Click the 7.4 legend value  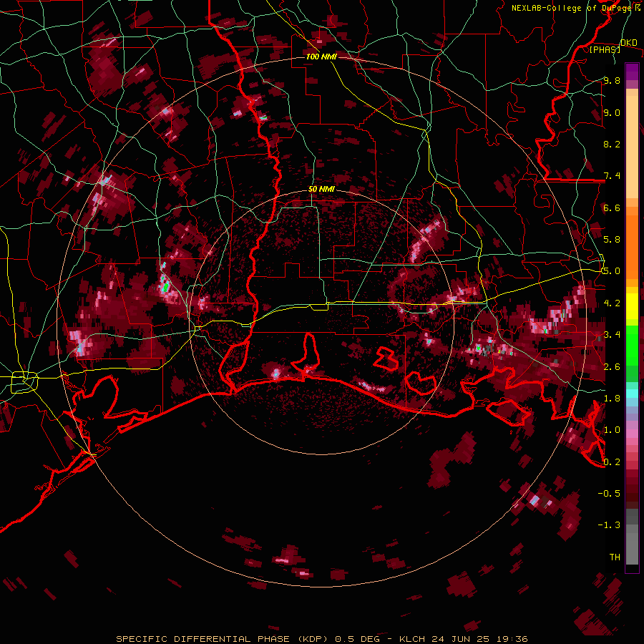pyautogui.click(x=612, y=176)
